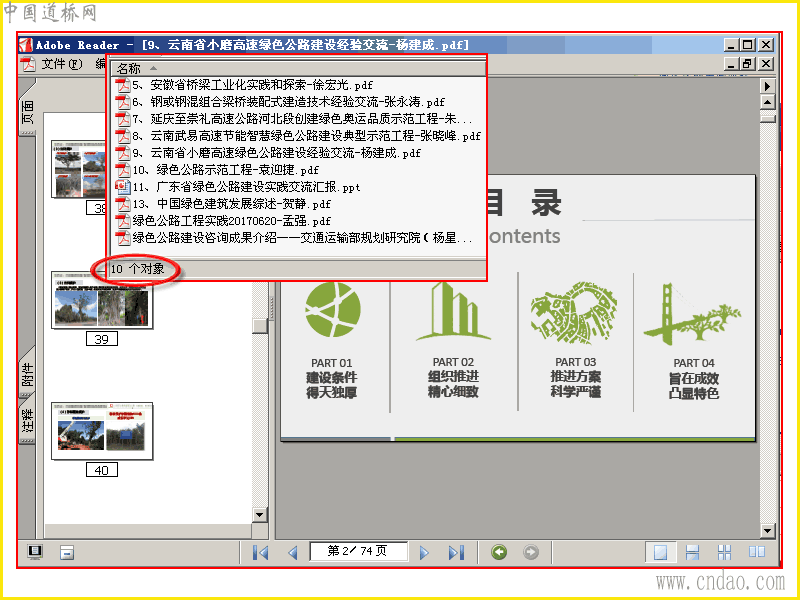Click PDF icon of 8、云南武易高速 file
Image resolution: width=800 pixels, height=600 pixels.
tap(123, 136)
